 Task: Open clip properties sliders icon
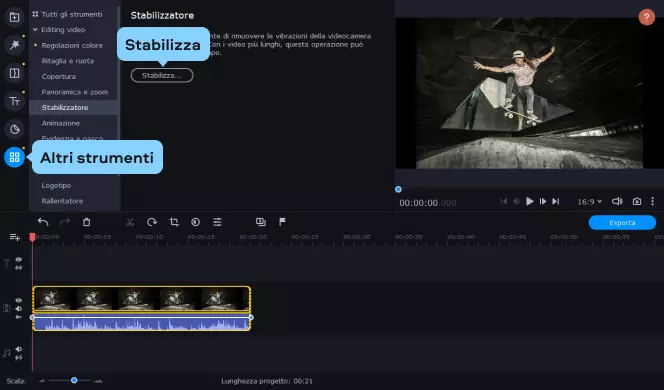pyautogui.click(x=217, y=222)
